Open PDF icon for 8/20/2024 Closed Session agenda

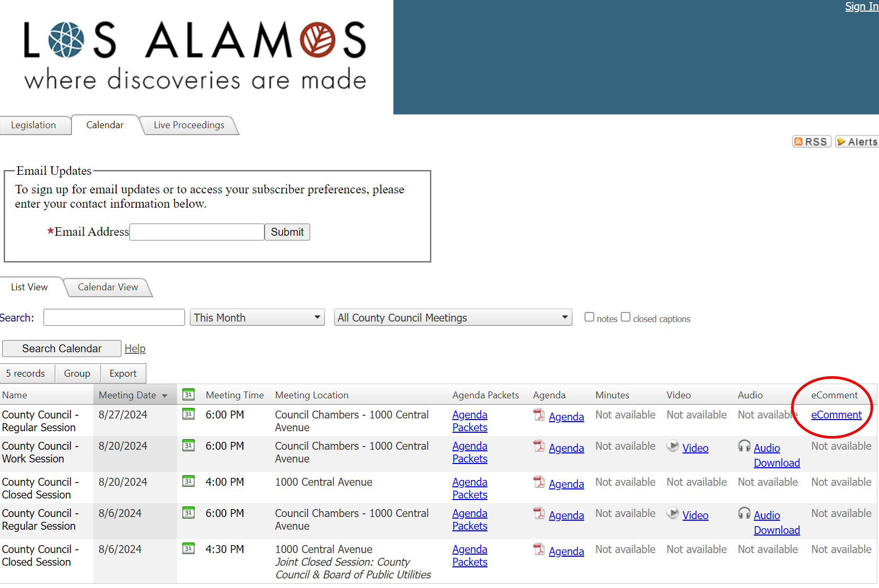[539, 482]
